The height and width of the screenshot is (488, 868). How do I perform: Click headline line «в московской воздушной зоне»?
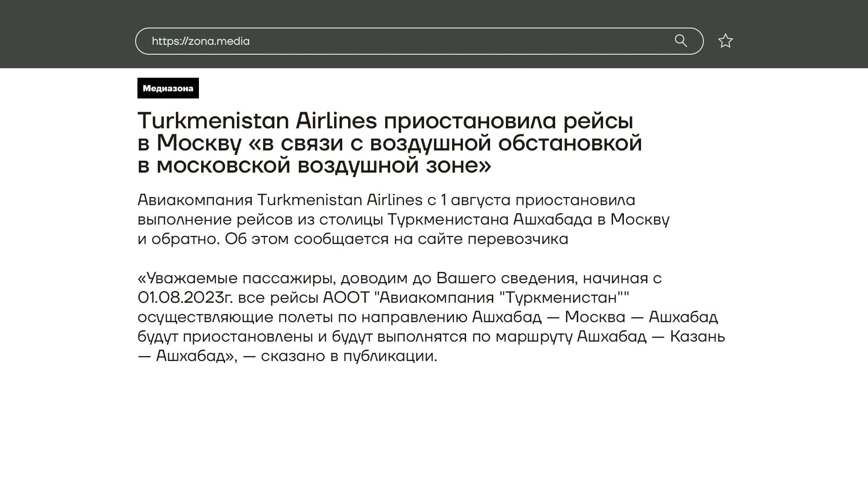(314, 165)
